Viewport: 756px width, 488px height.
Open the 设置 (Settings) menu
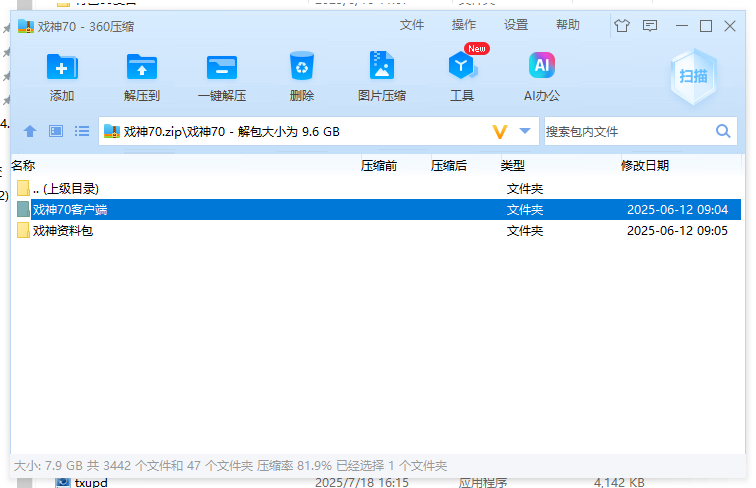coord(516,25)
